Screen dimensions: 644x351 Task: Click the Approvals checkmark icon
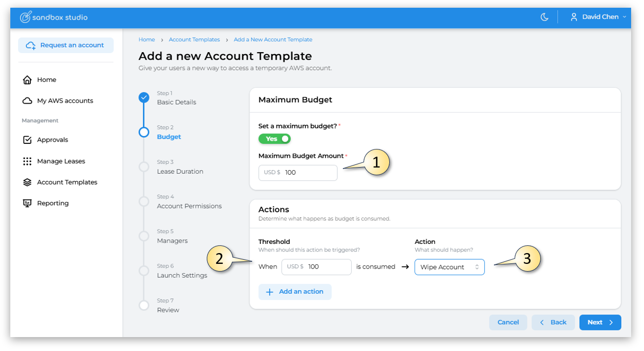pos(27,140)
